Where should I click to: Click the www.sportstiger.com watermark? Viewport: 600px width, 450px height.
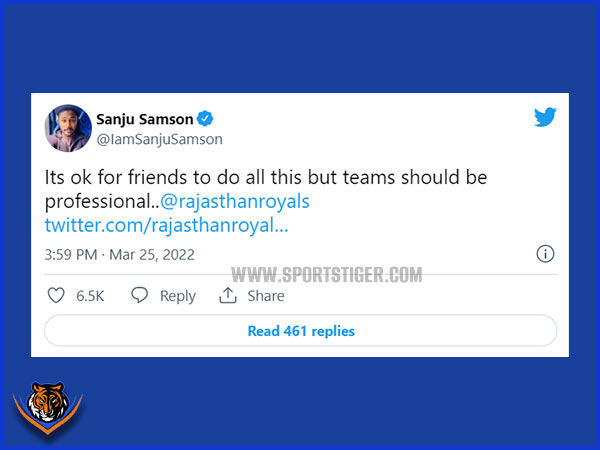coord(327,275)
